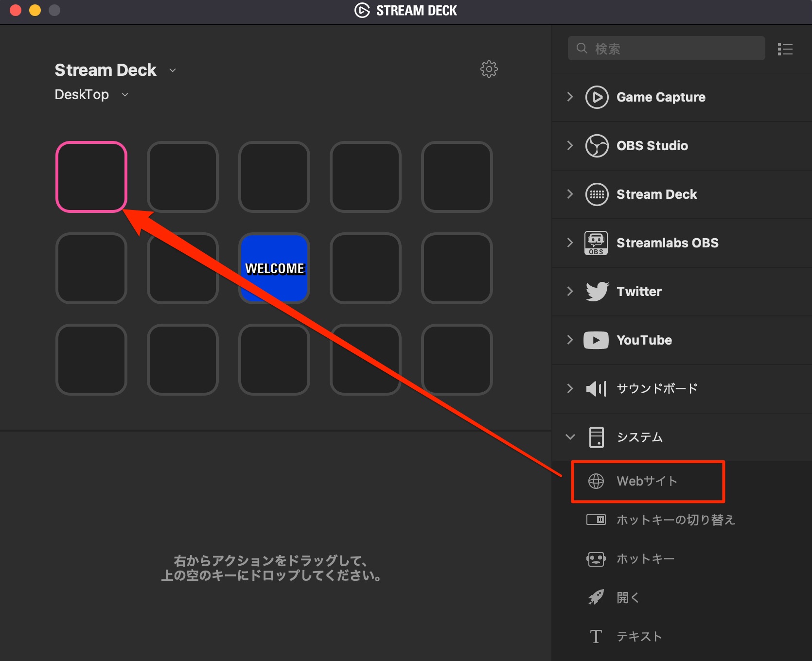
Task: Select the Webサイト action
Action: (648, 481)
